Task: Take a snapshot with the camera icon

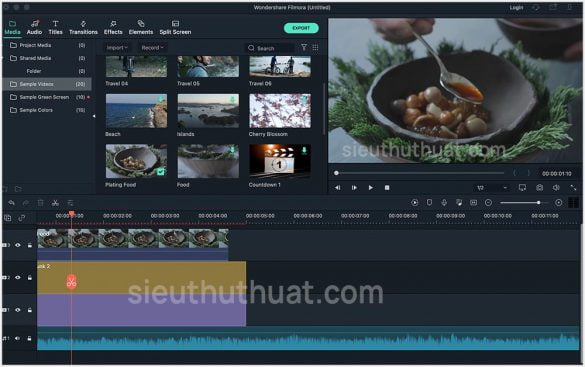Action: click(539, 188)
